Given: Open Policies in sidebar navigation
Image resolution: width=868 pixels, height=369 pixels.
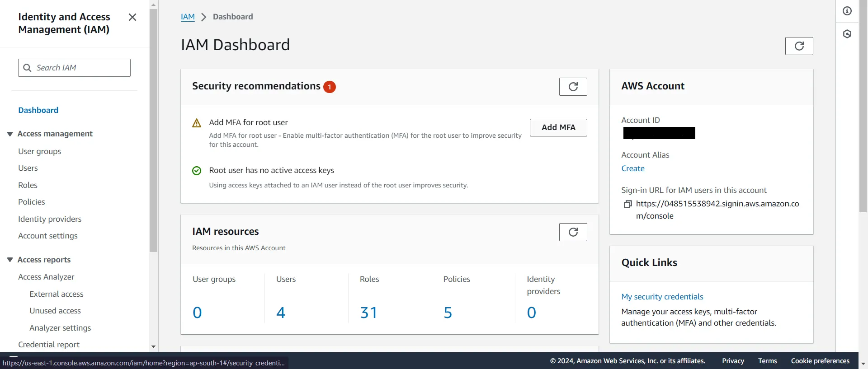Looking at the screenshot, I should point(32,202).
